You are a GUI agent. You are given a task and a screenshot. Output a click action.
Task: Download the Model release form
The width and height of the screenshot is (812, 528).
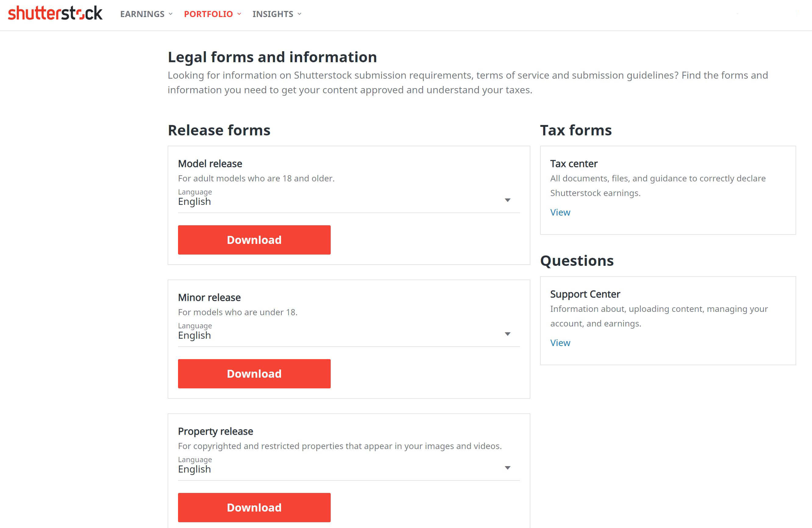coord(254,240)
